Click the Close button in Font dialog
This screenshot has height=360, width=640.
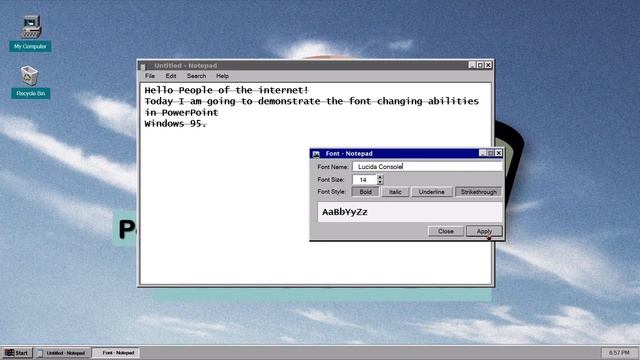446,231
